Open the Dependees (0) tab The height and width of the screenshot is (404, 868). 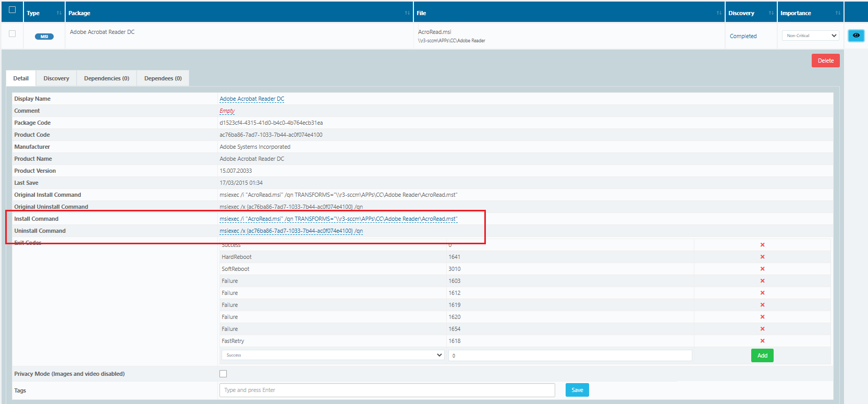tap(163, 78)
